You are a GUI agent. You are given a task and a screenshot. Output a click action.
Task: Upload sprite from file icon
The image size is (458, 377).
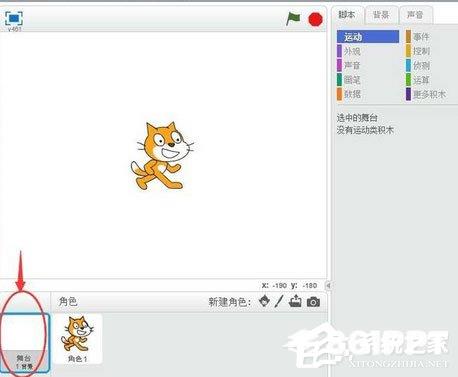click(x=295, y=301)
